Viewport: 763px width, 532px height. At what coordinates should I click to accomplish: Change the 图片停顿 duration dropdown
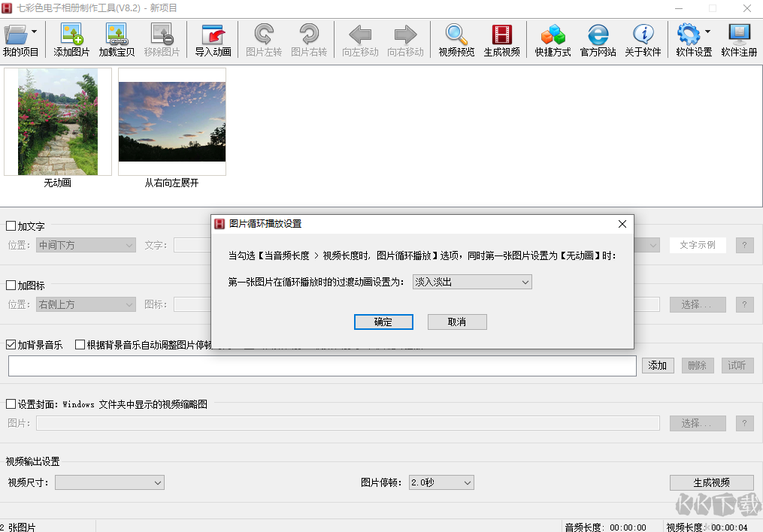point(441,482)
